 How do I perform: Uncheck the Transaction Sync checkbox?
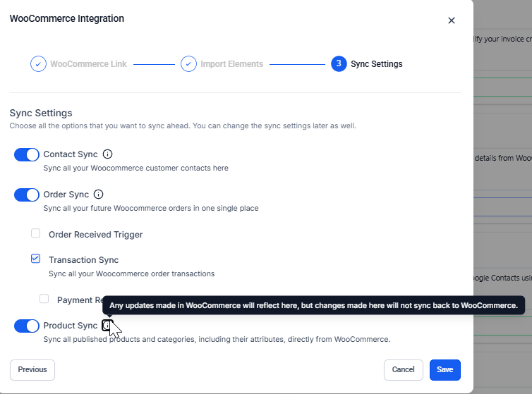36,259
